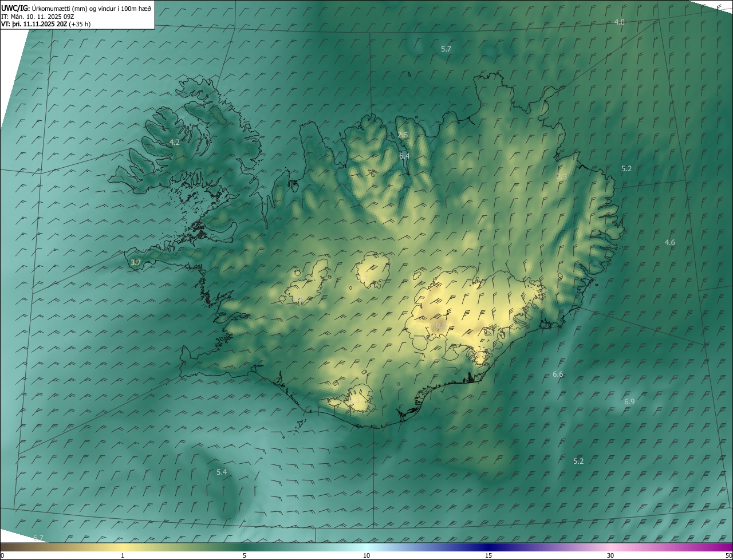Click the 6.6 value off the southeast coast
The image size is (733, 560).
click(558, 374)
